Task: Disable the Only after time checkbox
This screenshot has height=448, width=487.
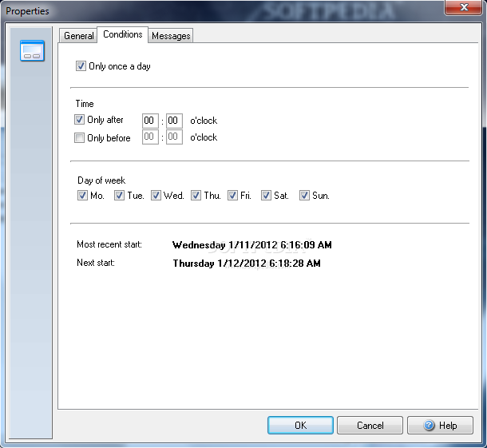Action: (x=79, y=120)
